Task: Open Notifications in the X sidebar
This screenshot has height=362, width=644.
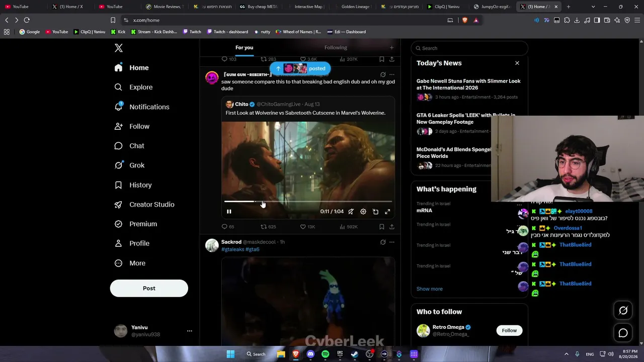Action: point(142,107)
